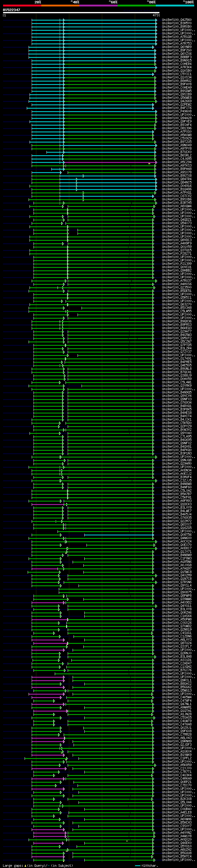The width and height of the screenshot is (197, 868).
Task: Select the UniRef100_A5AXW8 entry
Action: pyautogui.click(x=176, y=135)
